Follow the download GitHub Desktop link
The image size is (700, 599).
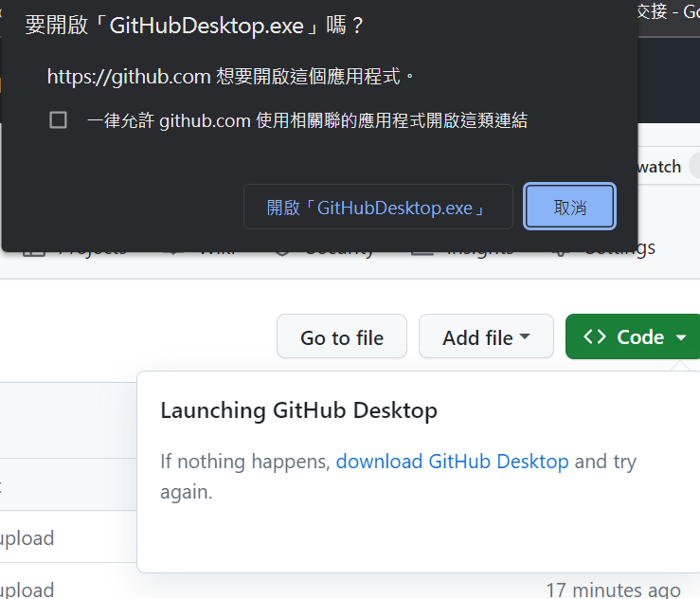(x=452, y=462)
